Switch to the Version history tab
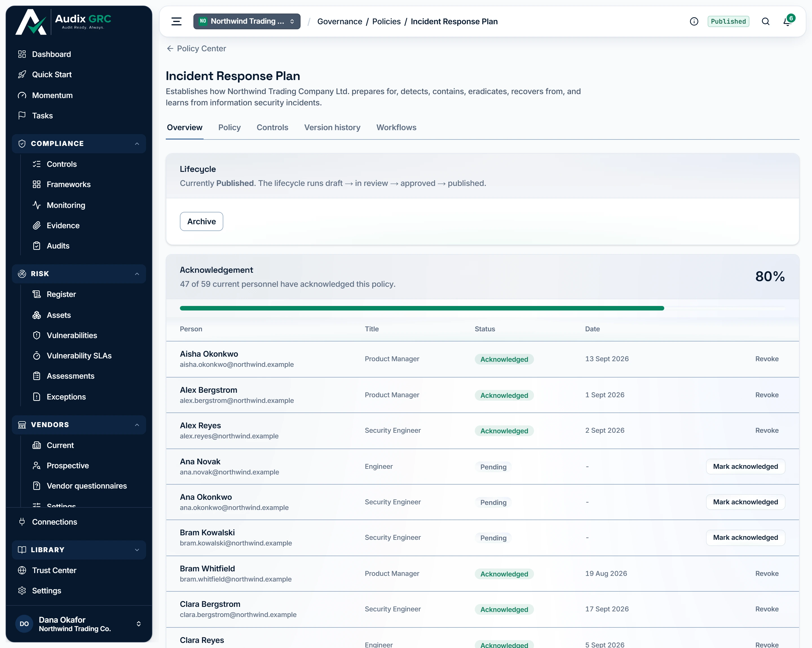 coord(332,128)
